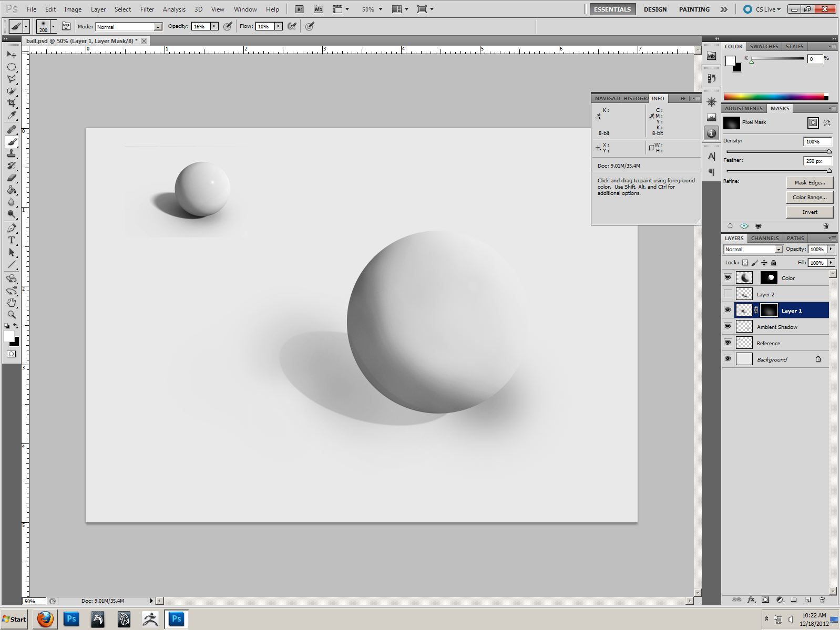Select the Layer 1 mask thumbnail
Image resolution: width=840 pixels, height=630 pixels.
point(769,311)
